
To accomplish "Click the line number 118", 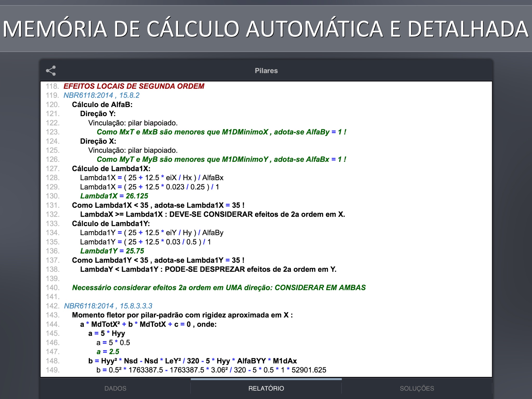I will pos(52,86).
